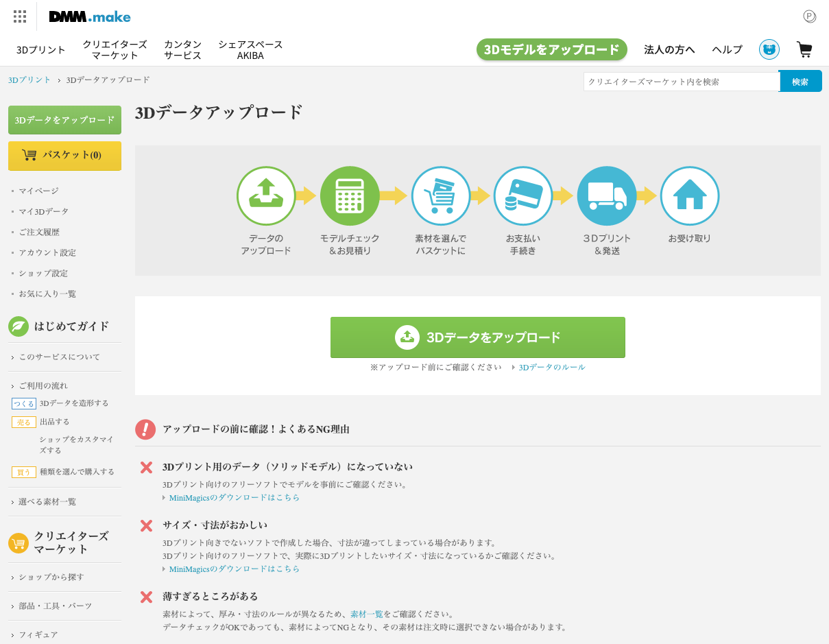The width and height of the screenshot is (829, 644).
Task: Click the 3Dデータアップロード page title
Action: [x=219, y=112]
